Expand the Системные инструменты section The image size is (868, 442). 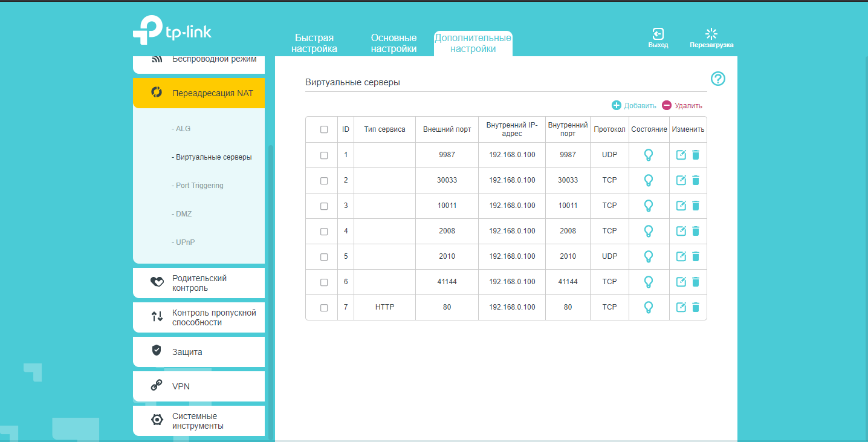[x=199, y=421]
